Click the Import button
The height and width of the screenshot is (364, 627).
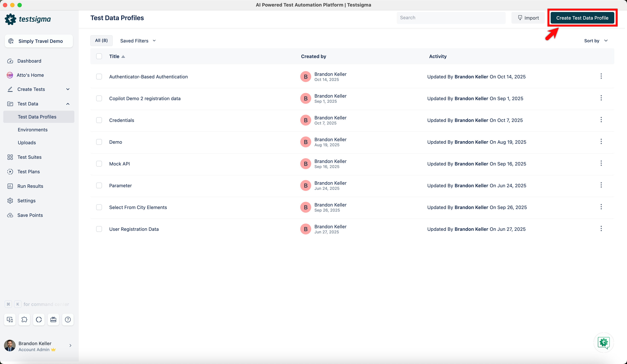pyautogui.click(x=528, y=18)
